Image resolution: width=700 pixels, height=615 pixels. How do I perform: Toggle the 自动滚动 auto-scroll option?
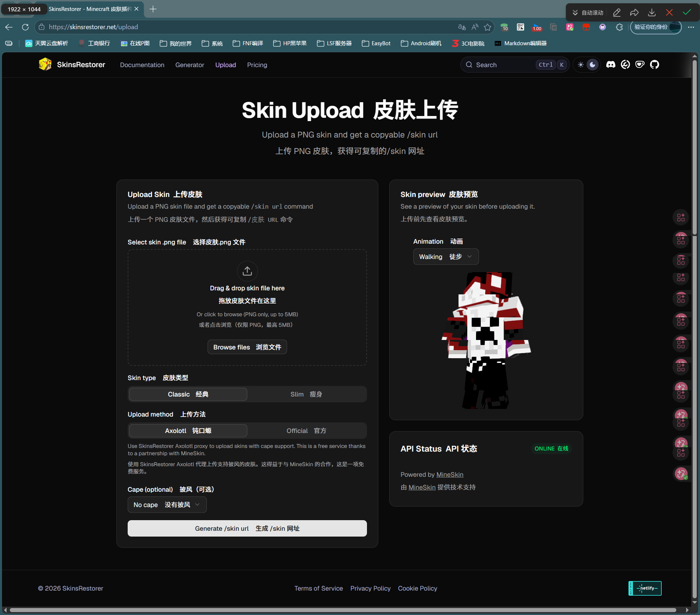coord(588,13)
